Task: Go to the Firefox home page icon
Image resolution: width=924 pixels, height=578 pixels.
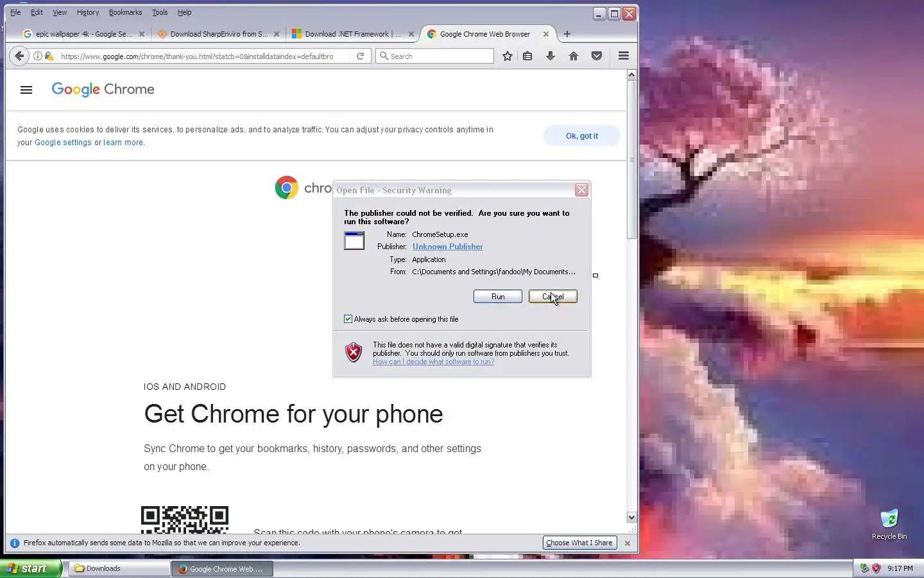Action: [574, 56]
